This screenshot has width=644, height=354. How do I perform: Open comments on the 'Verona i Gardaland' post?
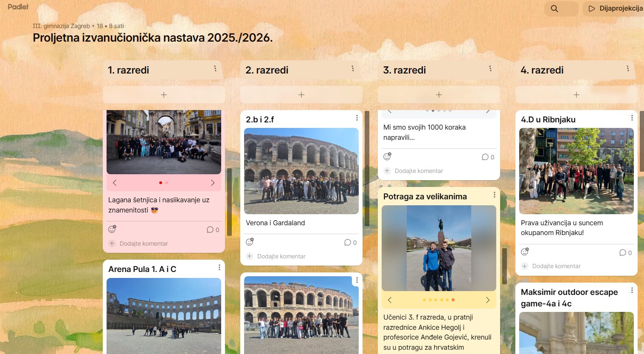coord(349,242)
